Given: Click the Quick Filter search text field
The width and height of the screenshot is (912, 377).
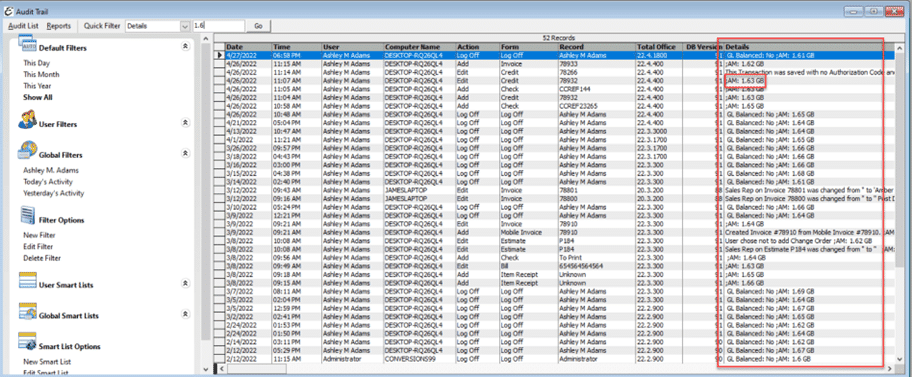Looking at the screenshot, I should coord(218,26).
